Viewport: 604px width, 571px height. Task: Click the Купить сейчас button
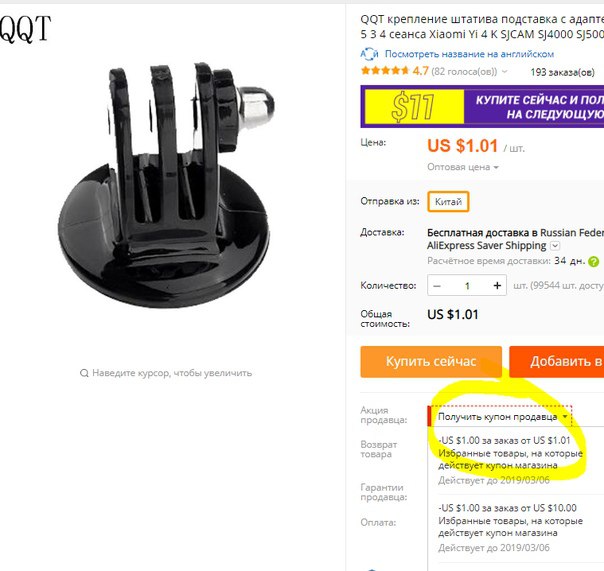(x=431, y=361)
